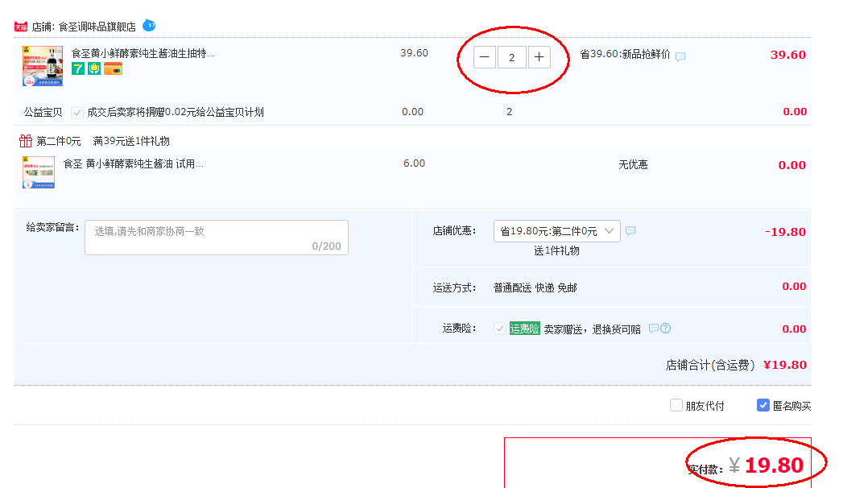Toggle the 运费险 shipping insurance checkbox
The image size is (868, 488).
click(500, 329)
